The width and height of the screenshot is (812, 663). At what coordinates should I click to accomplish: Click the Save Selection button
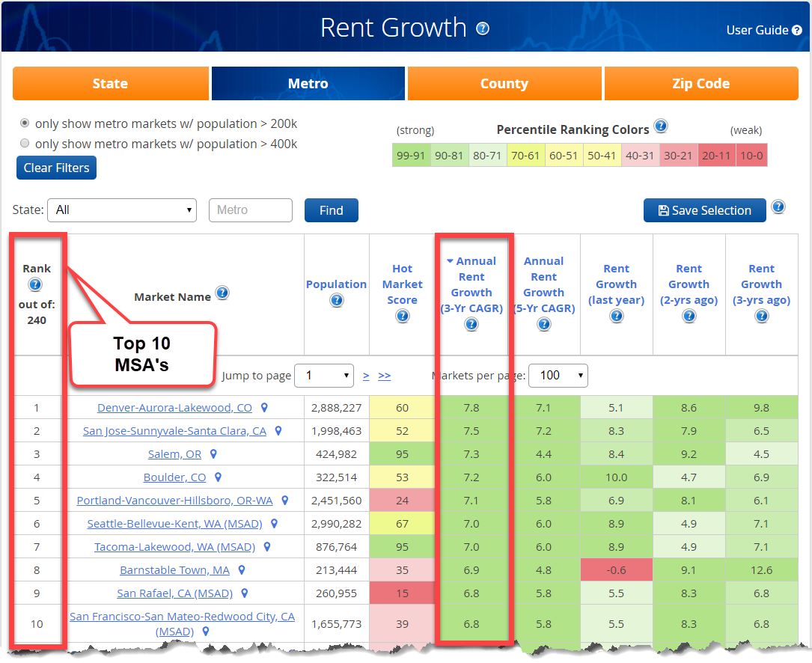(x=704, y=210)
